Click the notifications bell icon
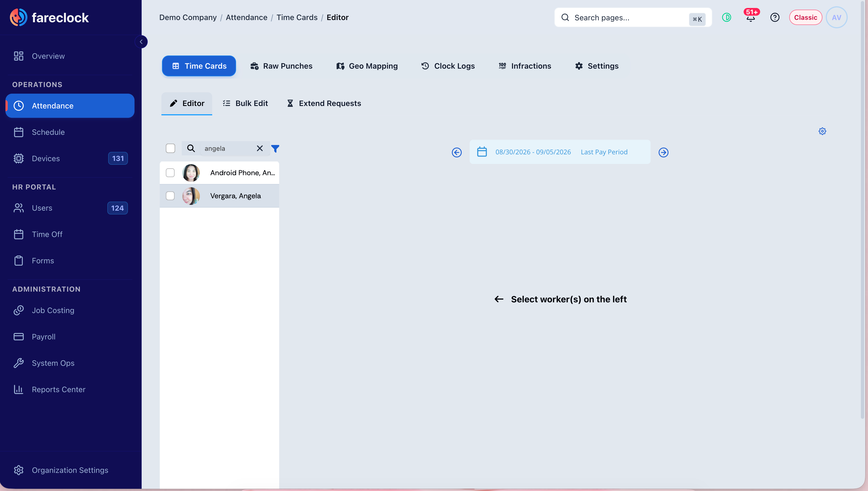Image resolution: width=868 pixels, height=491 pixels. [750, 18]
